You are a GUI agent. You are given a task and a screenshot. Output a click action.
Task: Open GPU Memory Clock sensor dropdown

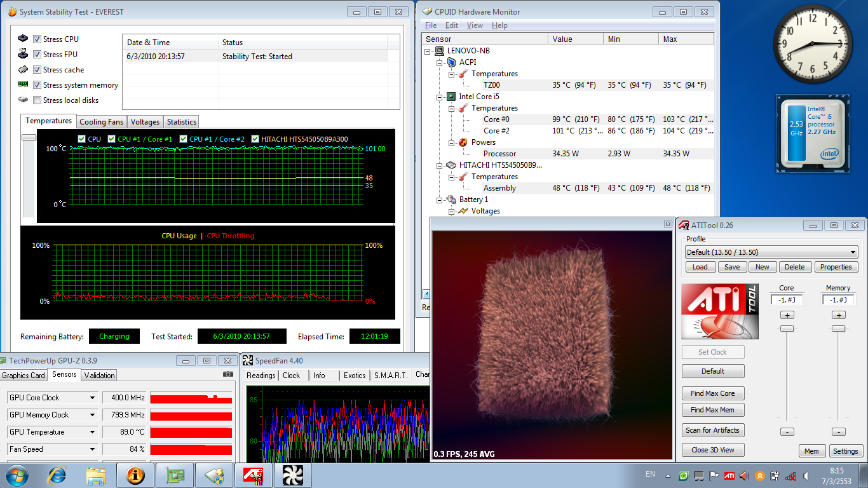click(x=52, y=415)
